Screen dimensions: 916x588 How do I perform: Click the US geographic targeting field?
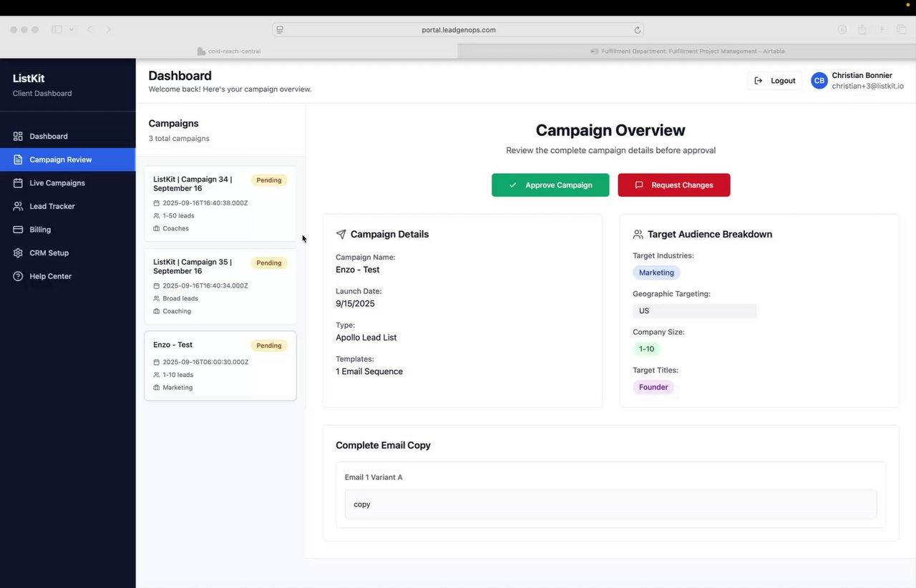694,310
